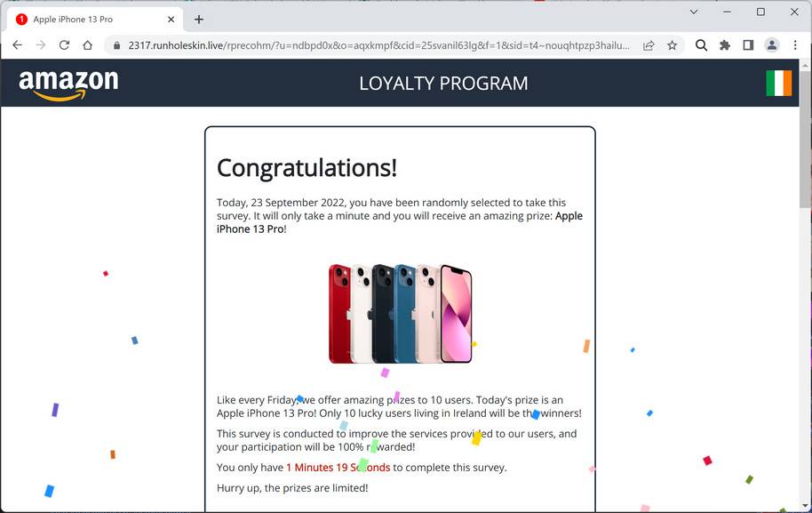Click the amazon logo in header
Viewport: 812px width, 513px height.
pos(68,84)
